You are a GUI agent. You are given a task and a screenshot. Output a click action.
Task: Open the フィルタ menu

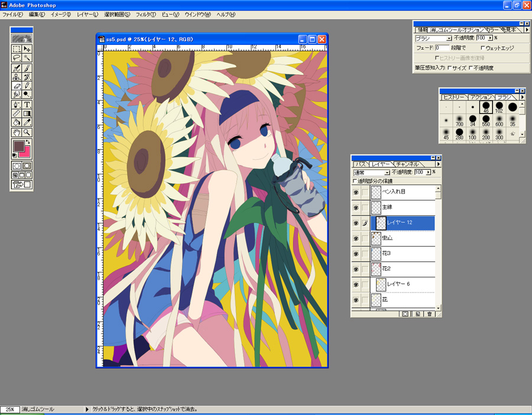pos(145,14)
